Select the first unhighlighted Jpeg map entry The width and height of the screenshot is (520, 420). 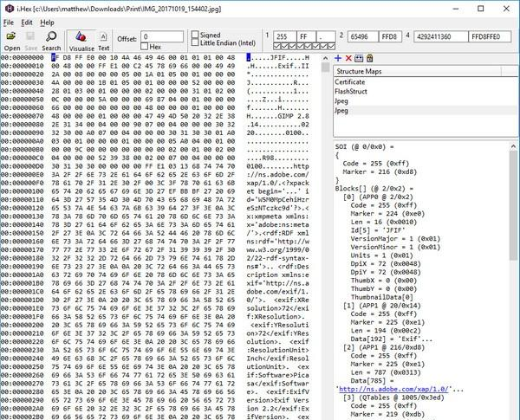(341, 101)
